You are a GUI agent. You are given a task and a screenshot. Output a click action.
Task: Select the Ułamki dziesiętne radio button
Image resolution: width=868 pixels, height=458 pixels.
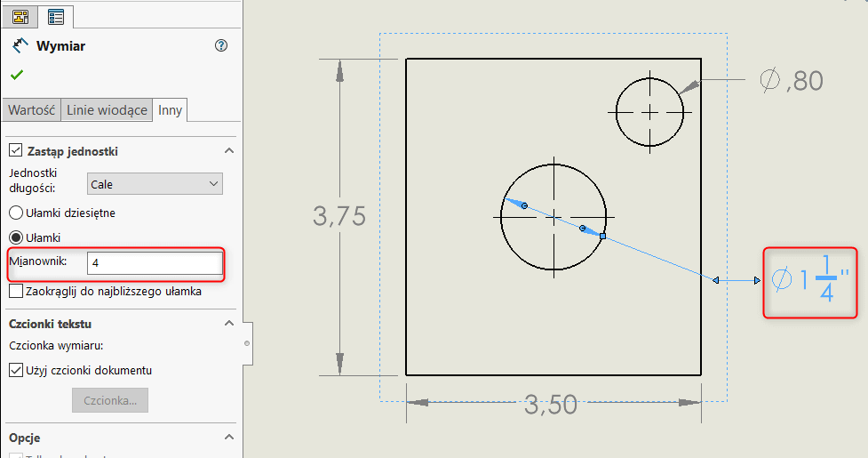[x=16, y=213]
